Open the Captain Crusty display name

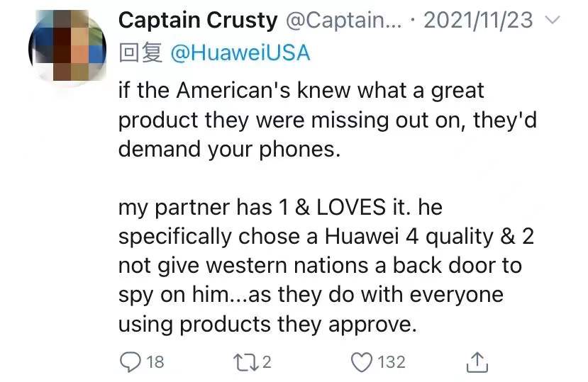[x=198, y=20]
